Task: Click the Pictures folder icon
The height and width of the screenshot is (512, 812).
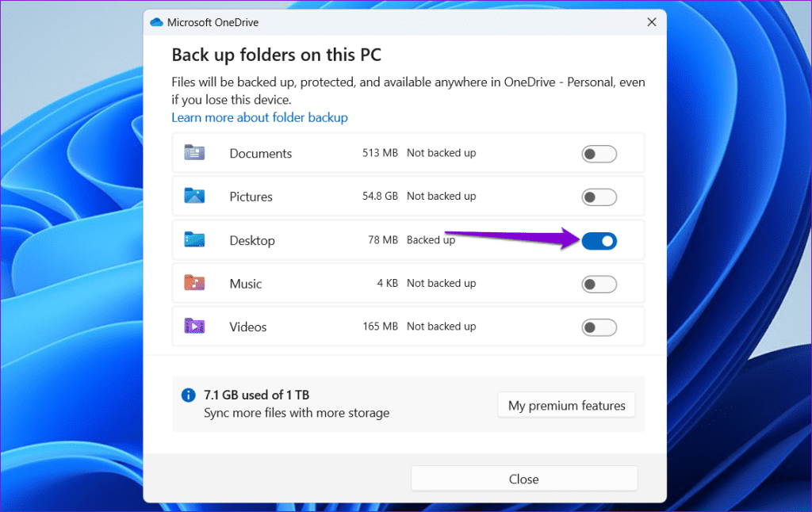Action: [x=194, y=196]
